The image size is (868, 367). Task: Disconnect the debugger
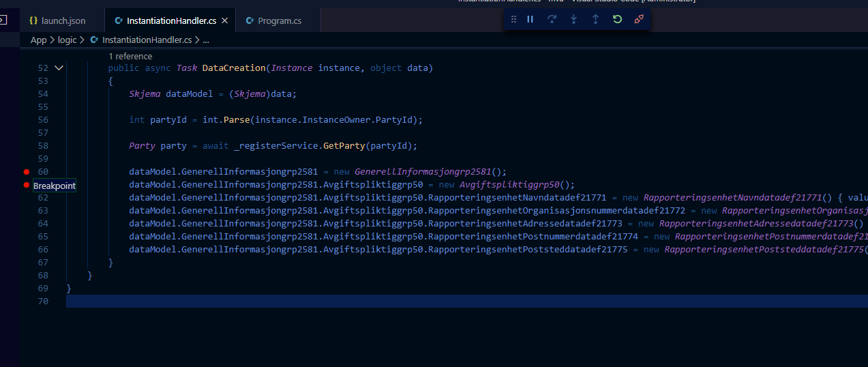639,20
